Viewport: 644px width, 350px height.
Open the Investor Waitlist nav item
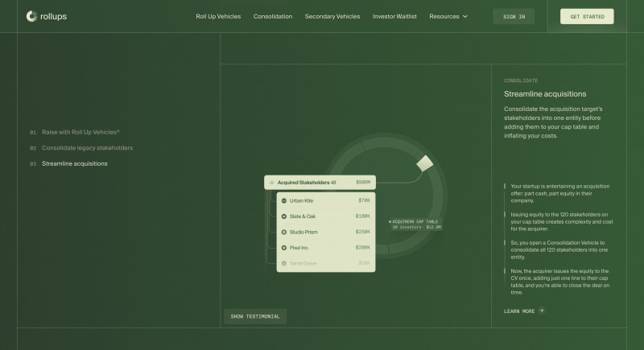point(394,16)
